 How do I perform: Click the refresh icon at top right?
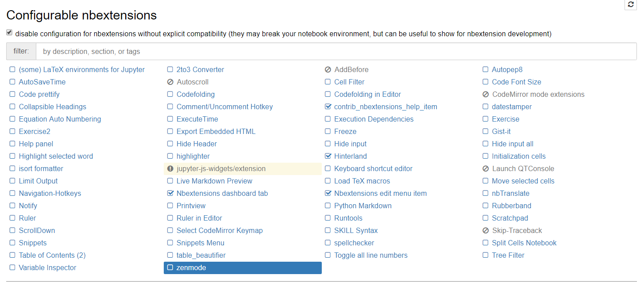point(631,4)
